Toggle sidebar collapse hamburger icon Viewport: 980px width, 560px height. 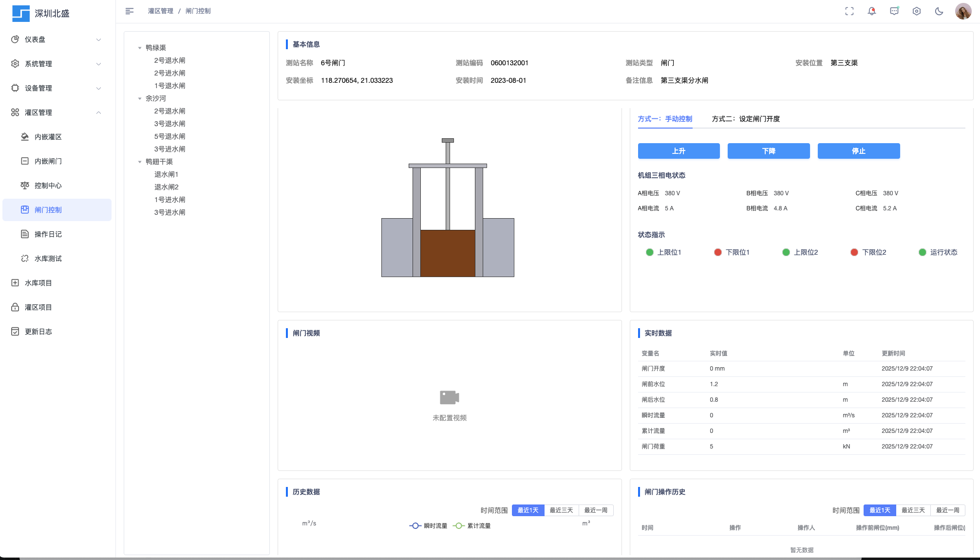pyautogui.click(x=130, y=11)
